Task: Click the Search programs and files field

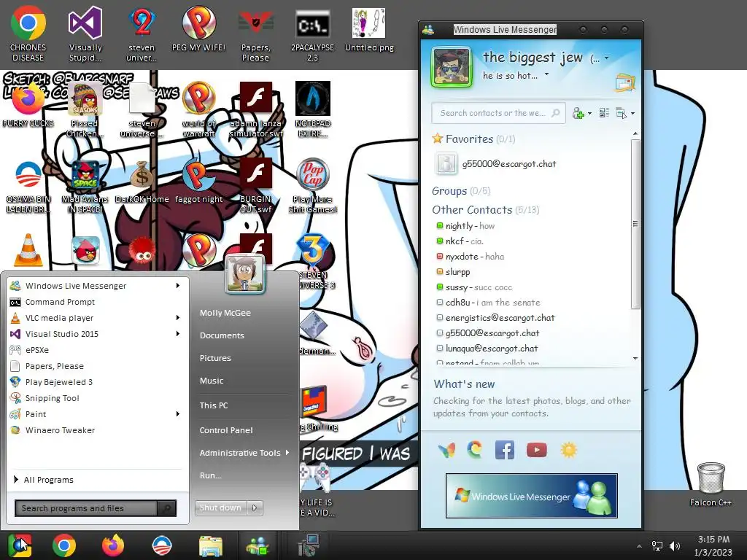Action: [86, 508]
